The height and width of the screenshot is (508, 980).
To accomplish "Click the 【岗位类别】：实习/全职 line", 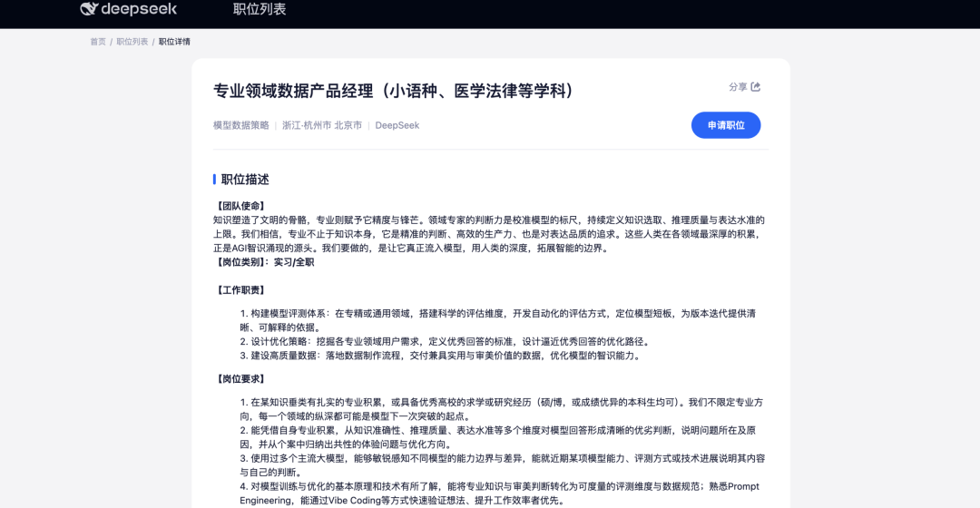I will 264,262.
